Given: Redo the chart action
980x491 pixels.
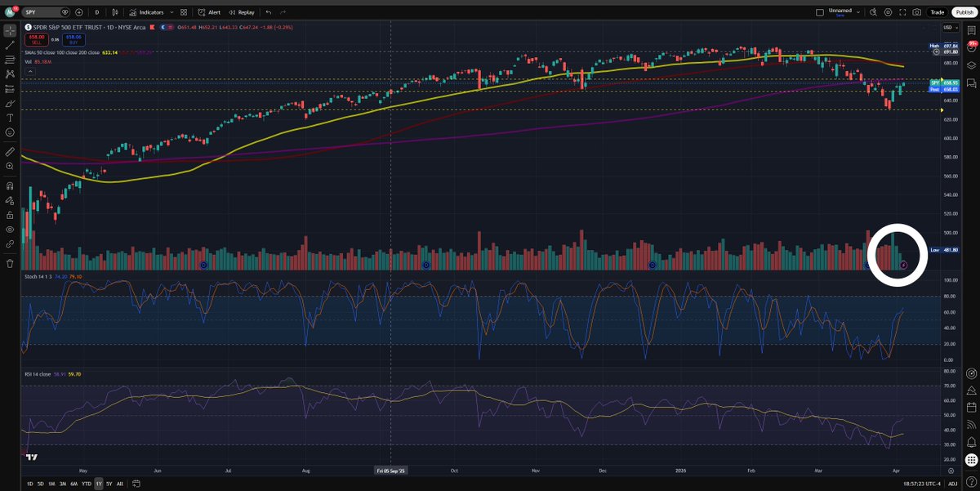Looking at the screenshot, I should [x=283, y=12].
